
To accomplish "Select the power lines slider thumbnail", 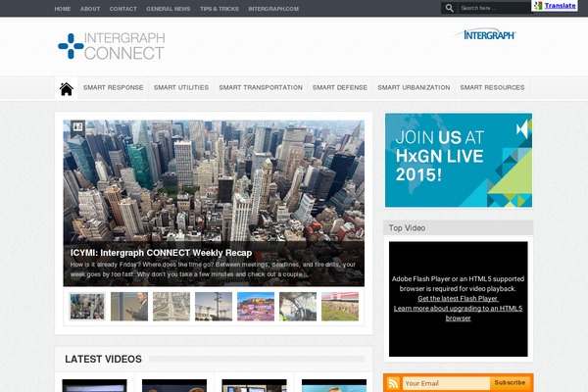I will pos(214,307).
